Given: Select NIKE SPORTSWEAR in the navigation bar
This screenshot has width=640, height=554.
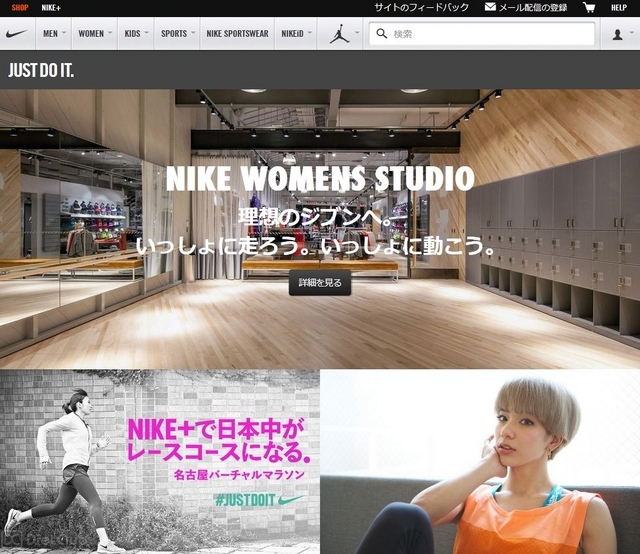Looking at the screenshot, I should 237,34.
